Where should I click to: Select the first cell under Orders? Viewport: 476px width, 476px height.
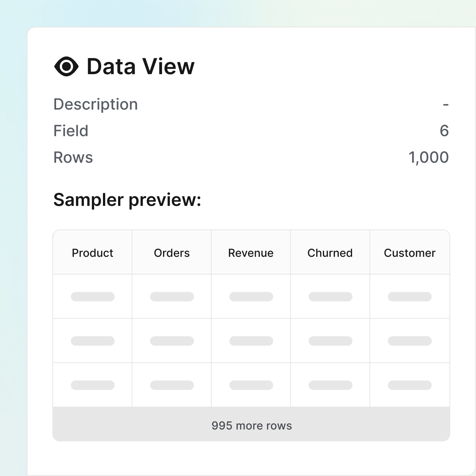tap(171, 296)
